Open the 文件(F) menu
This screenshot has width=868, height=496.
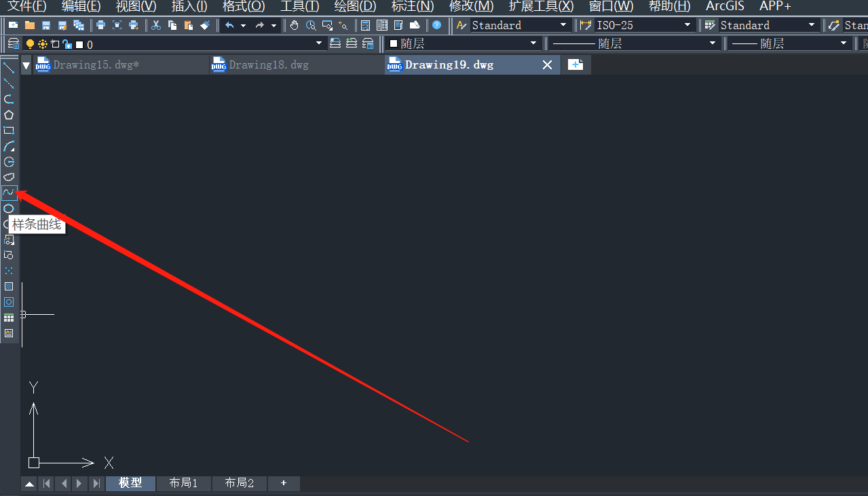point(26,6)
